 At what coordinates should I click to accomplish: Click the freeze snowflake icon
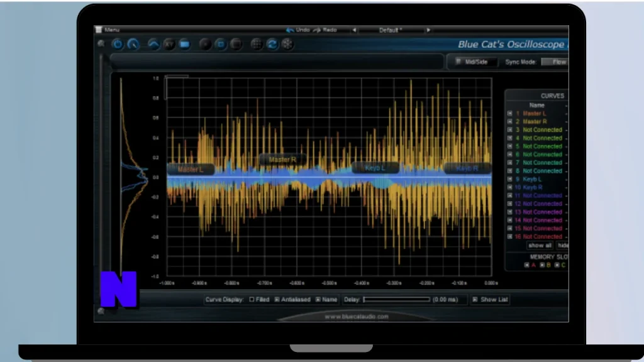click(287, 44)
